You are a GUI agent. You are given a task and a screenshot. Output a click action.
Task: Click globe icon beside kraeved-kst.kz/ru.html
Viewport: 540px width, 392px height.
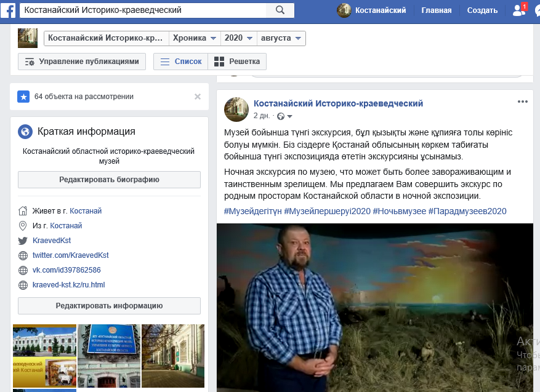(23, 285)
